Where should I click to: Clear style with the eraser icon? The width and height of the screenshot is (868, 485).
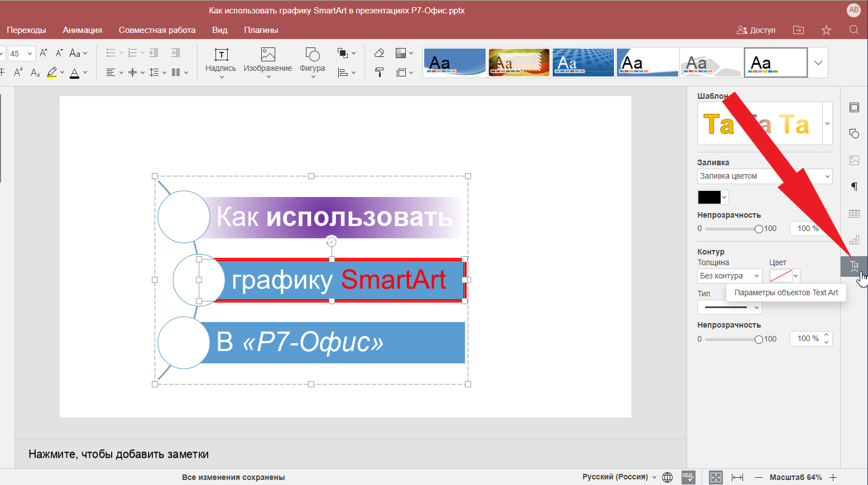380,53
